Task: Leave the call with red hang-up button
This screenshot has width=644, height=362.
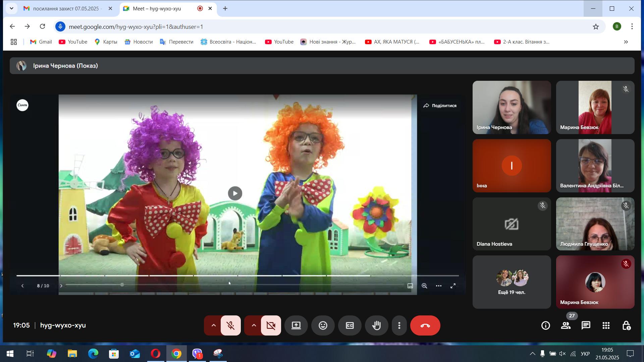Action: click(x=425, y=325)
